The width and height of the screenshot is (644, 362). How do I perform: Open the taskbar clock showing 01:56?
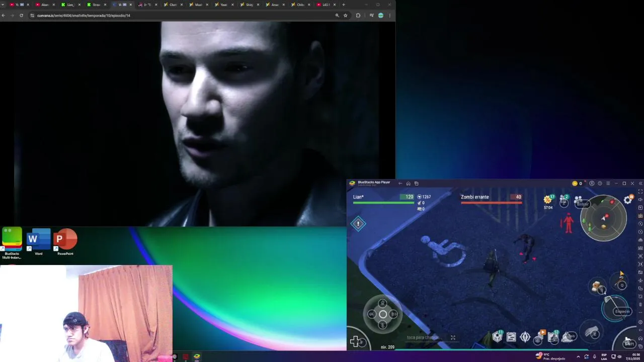(x=633, y=356)
